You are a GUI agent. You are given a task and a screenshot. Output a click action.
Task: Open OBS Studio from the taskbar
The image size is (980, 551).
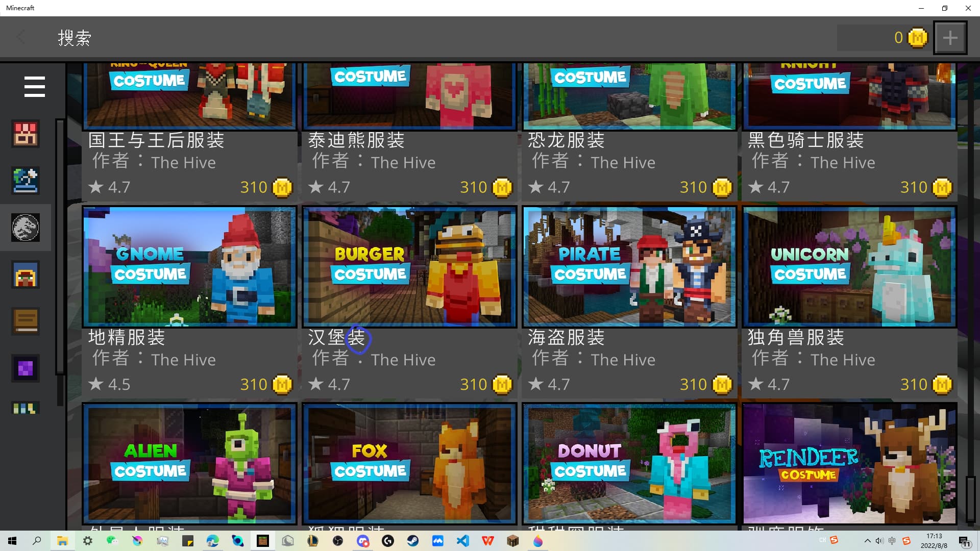[337, 541]
